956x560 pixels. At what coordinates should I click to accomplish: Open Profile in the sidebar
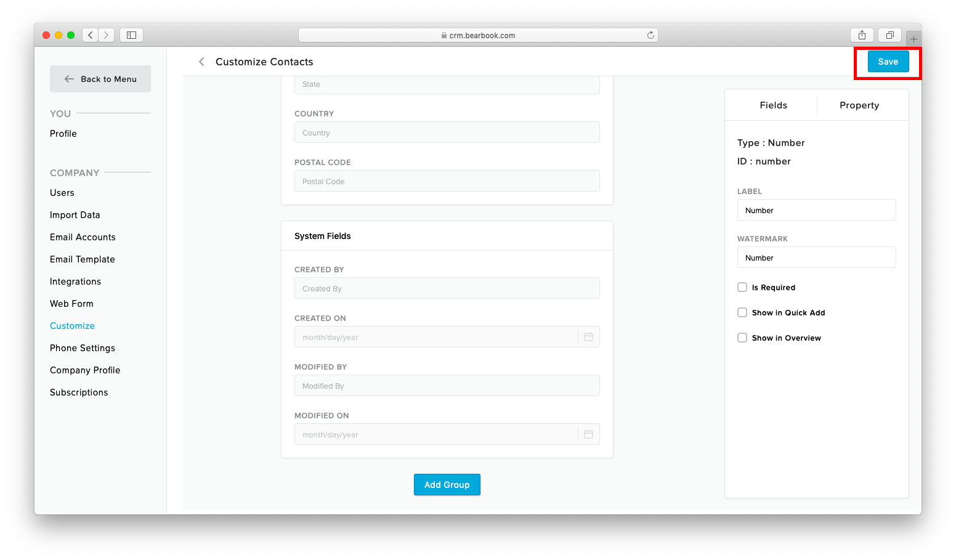click(63, 134)
